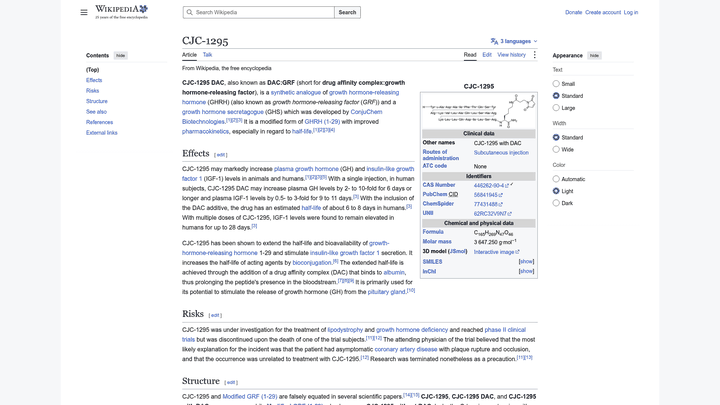Click the Wikipedia logo

(121, 12)
